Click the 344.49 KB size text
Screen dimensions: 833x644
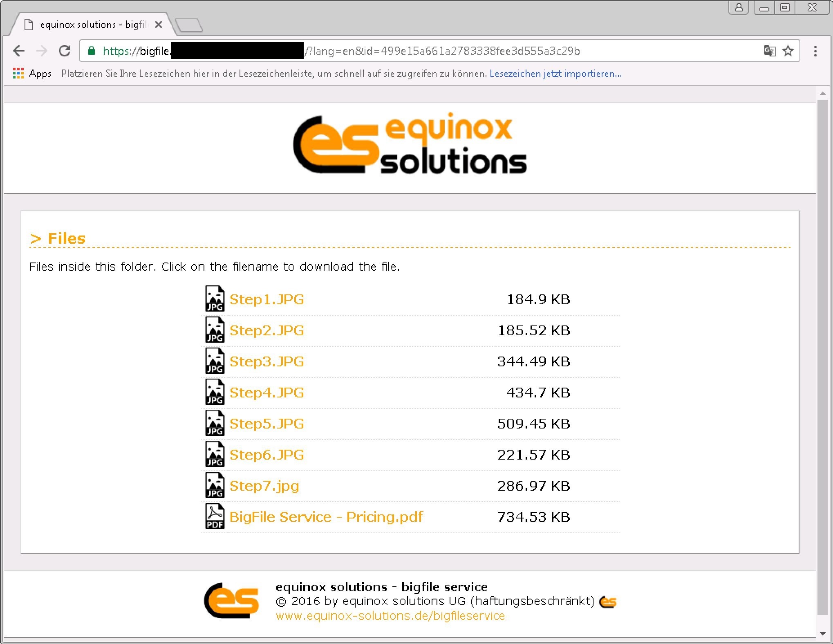pyautogui.click(x=533, y=361)
